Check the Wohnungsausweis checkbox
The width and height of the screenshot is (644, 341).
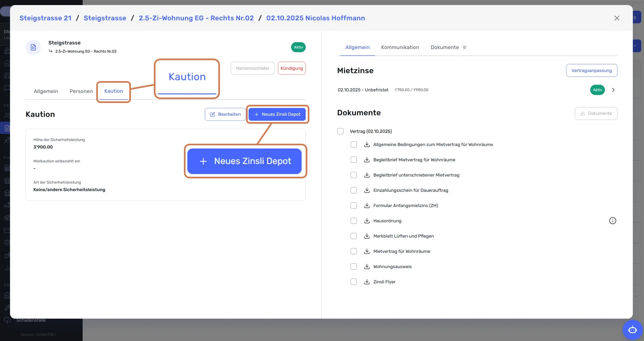354,266
